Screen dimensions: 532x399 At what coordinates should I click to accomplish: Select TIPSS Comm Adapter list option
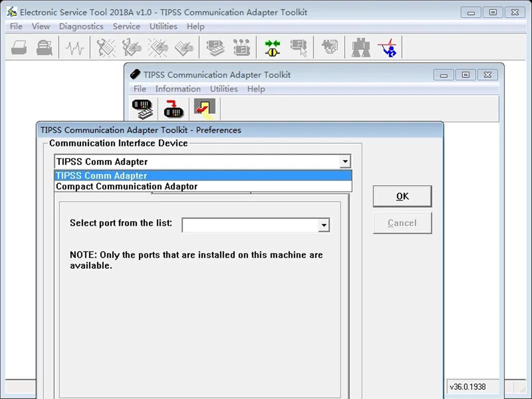click(x=203, y=176)
